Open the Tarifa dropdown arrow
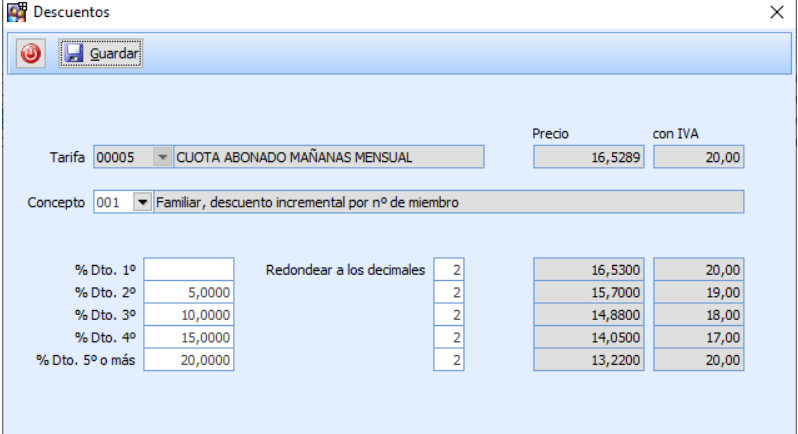The image size is (798, 434). [162, 157]
